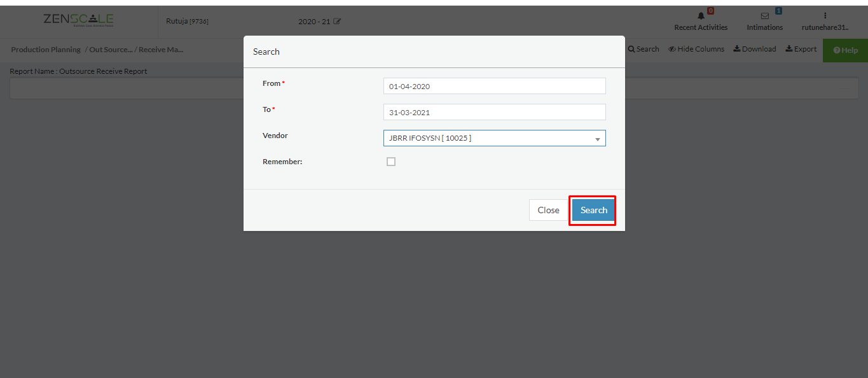Tick the Remember checkbox
Image resolution: width=868 pixels, height=378 pixels.
coord(391,162)
